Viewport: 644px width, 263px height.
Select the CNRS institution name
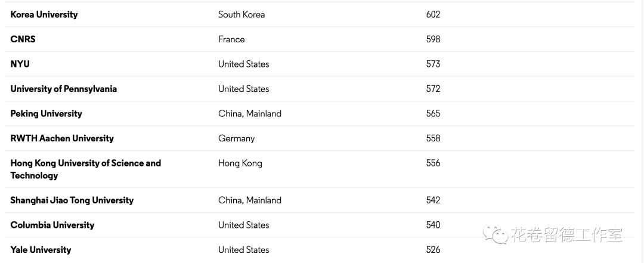(23, 39)
